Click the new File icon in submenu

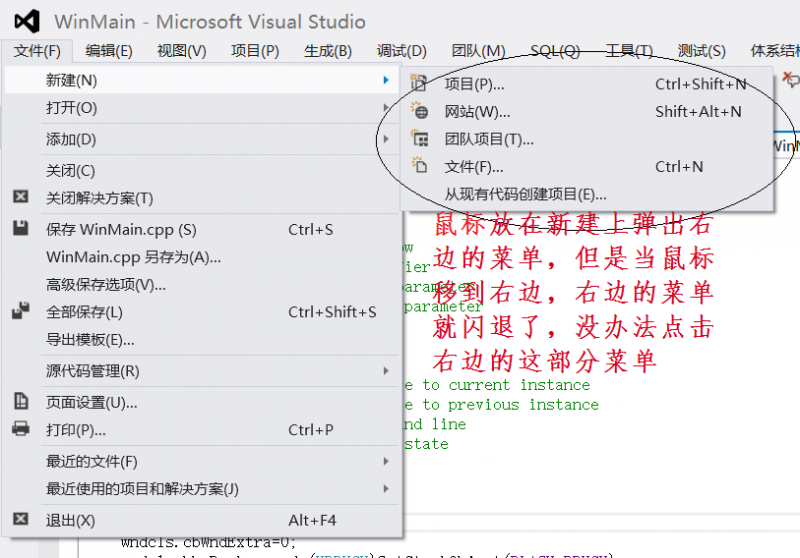click(x=419, y=165)
